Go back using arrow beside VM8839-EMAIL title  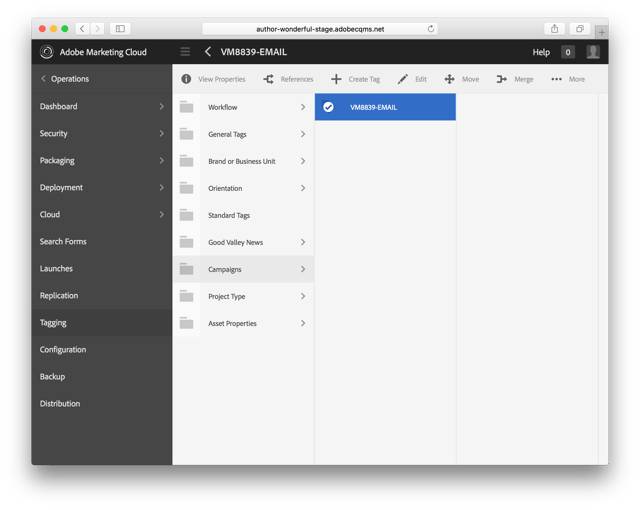point(208,52)
